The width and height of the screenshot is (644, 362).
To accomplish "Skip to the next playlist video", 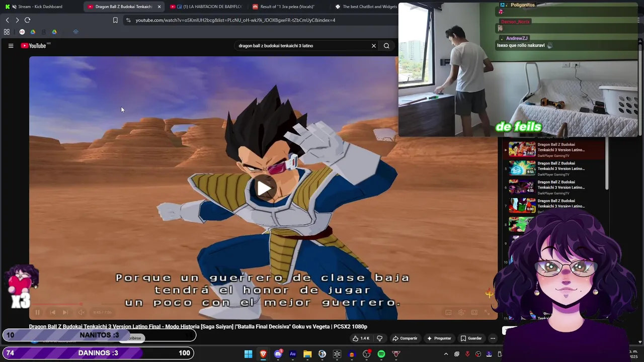I will point(65,312).
